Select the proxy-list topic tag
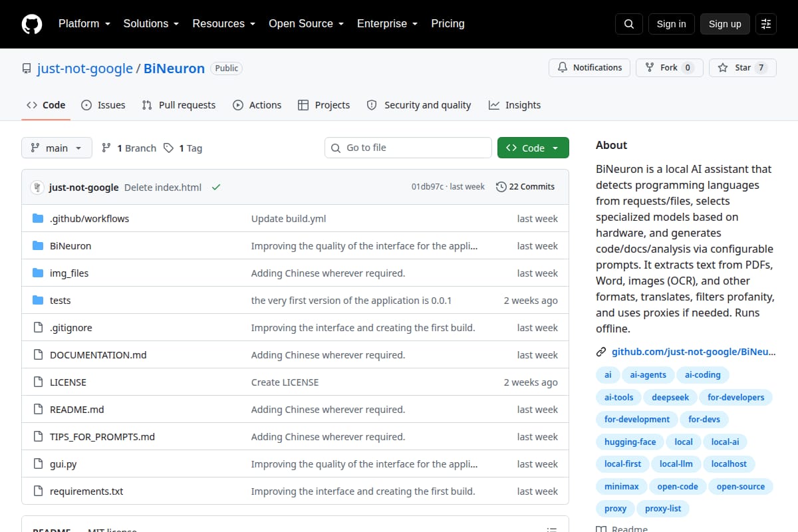 pos(663,509)
